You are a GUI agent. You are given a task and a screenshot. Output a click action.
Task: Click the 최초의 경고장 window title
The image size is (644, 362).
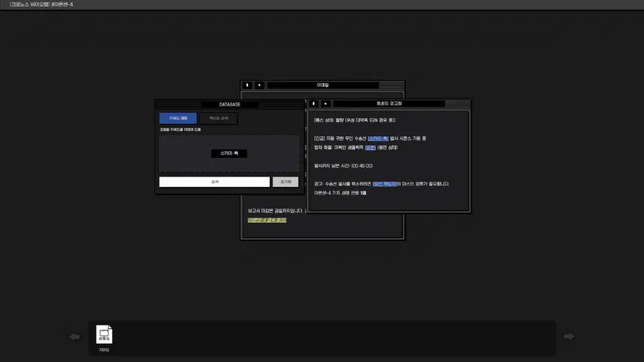coord(389,103)
